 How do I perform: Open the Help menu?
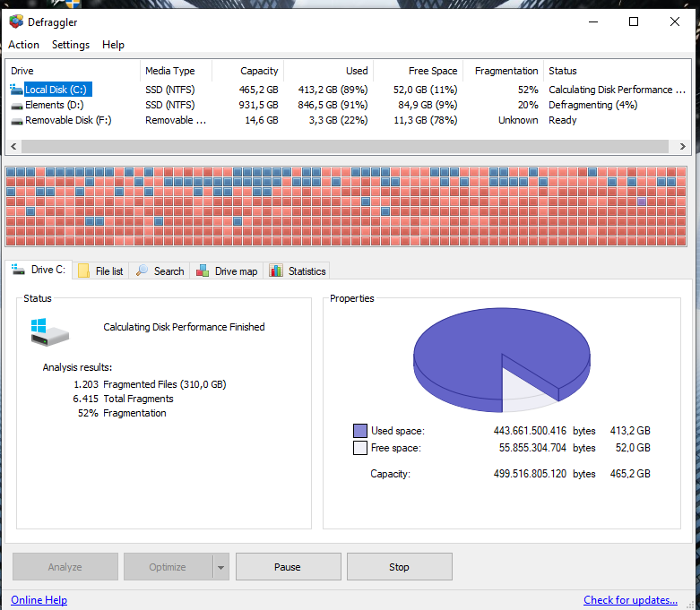[113, 45]
